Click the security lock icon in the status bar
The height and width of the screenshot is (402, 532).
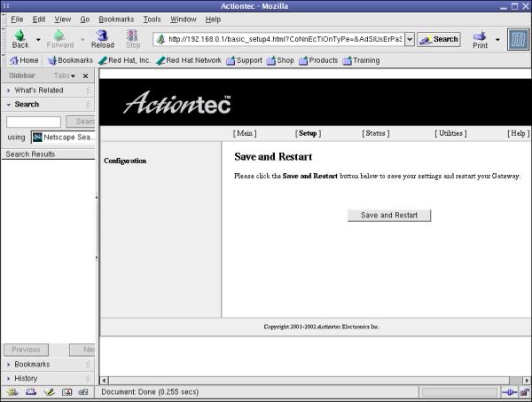click(525, 392)
